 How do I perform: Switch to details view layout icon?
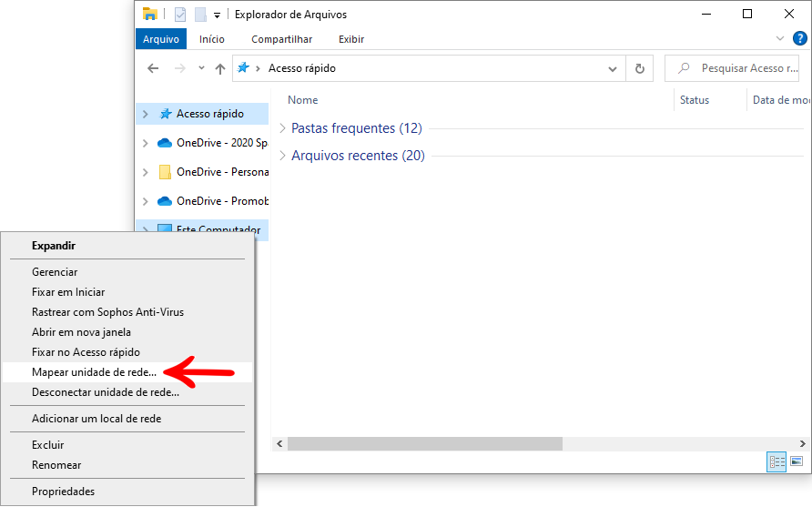click(776, 461)
